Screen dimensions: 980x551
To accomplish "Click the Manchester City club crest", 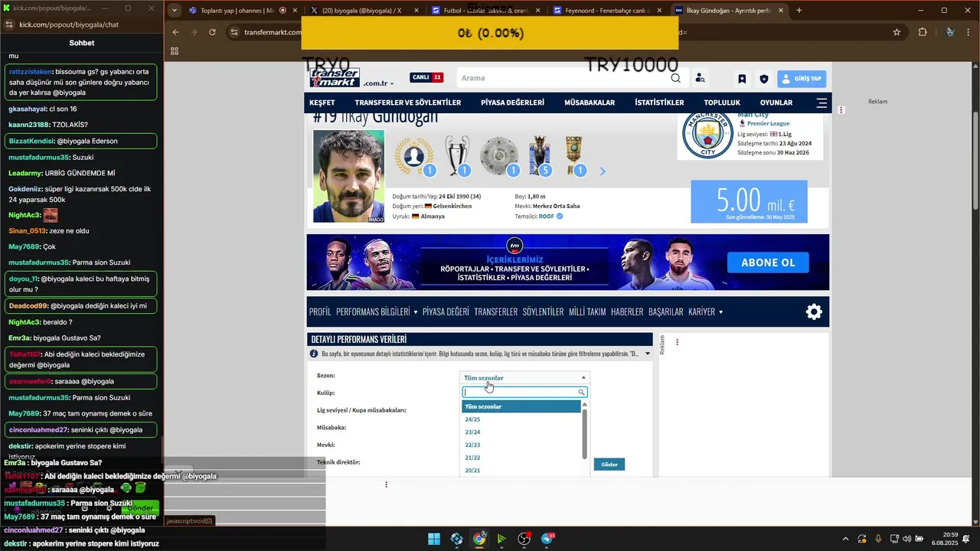I will (x=707, y=135).
